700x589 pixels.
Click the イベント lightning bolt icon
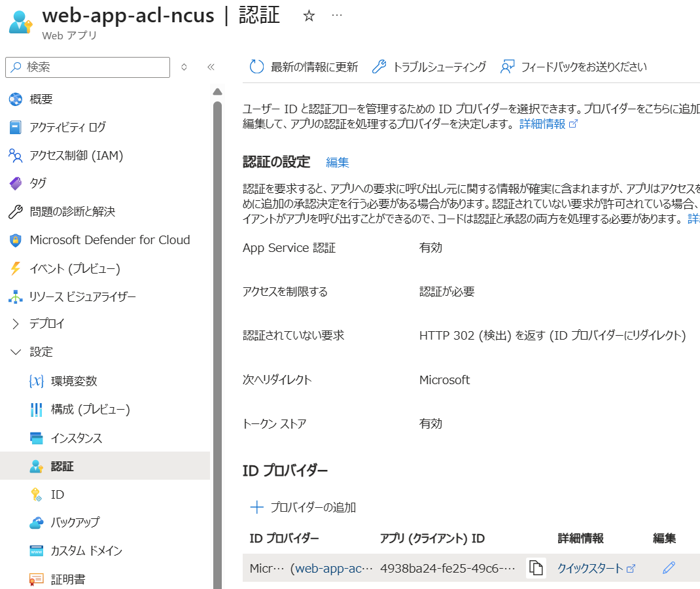[x=16, y=268]
